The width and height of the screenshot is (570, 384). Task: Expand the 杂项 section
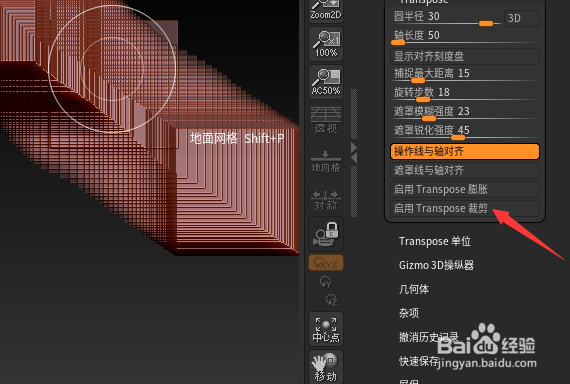tap(409, 313)
